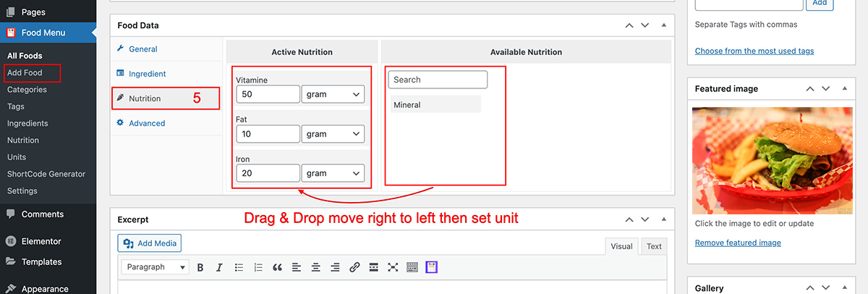
Task: Center align text in Excerpt editor
Action: pyautogui.click(x=316, y=267)
